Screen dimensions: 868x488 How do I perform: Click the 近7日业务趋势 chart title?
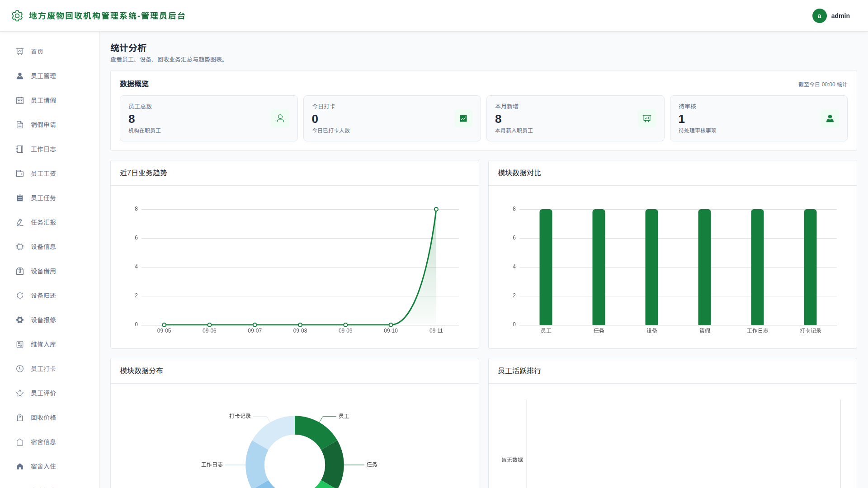tap(143, 173)
